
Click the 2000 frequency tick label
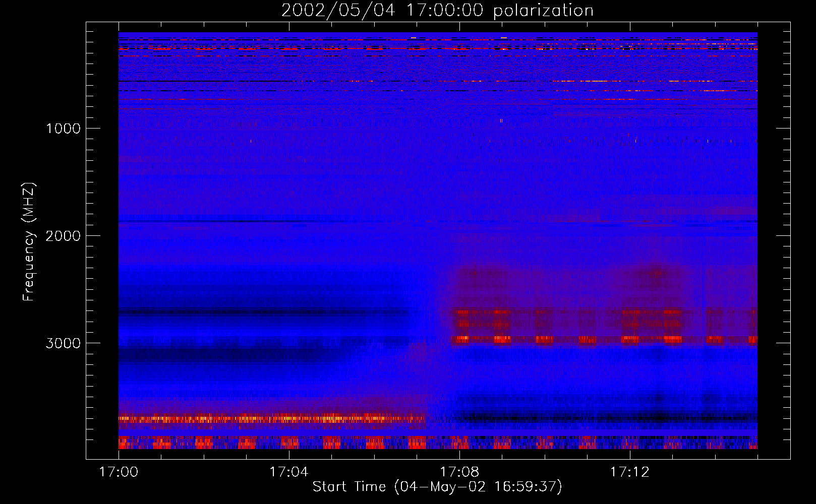pyautogui.click(x=63, y=236)
